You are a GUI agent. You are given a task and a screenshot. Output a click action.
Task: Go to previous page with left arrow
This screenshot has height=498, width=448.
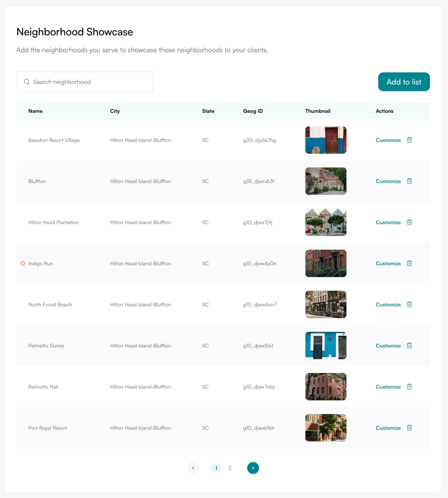(x=193, y=468)
